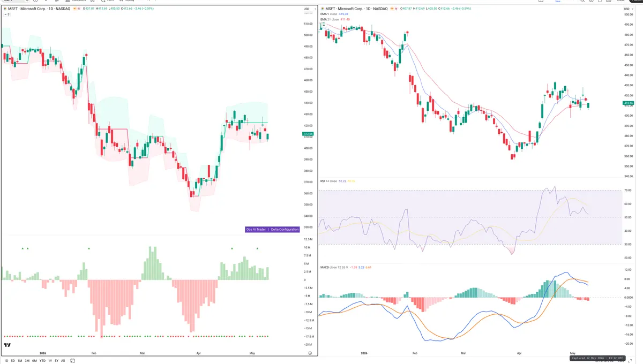Set time range to 1Y
643x364 pixels.
(x=50, y=361)
